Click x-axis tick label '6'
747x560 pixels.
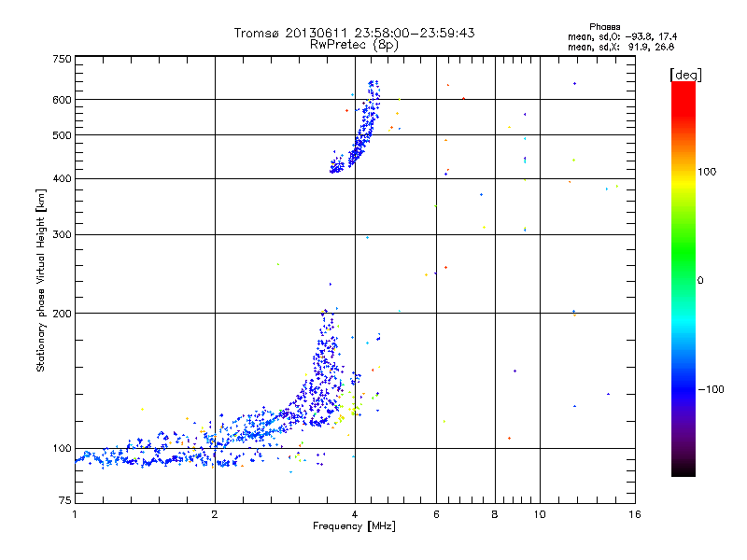[x=436, y=514]
